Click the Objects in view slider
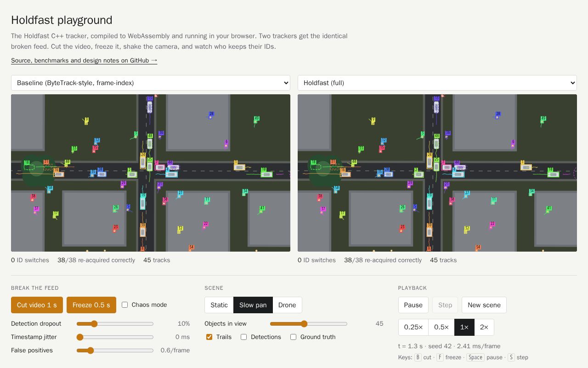This screenshot has width=588, height=368. tap(309, 324)
